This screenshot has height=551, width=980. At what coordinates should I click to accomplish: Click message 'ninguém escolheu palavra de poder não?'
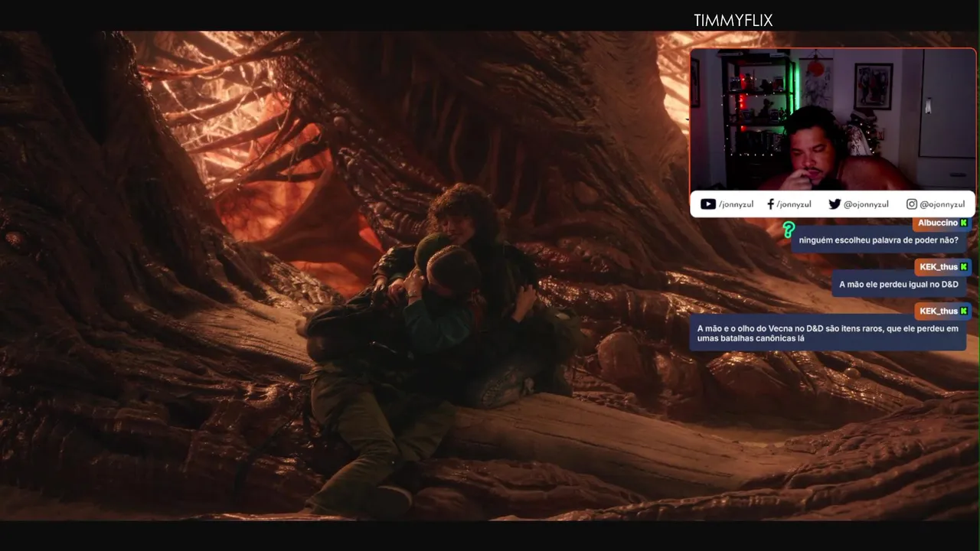878,240
